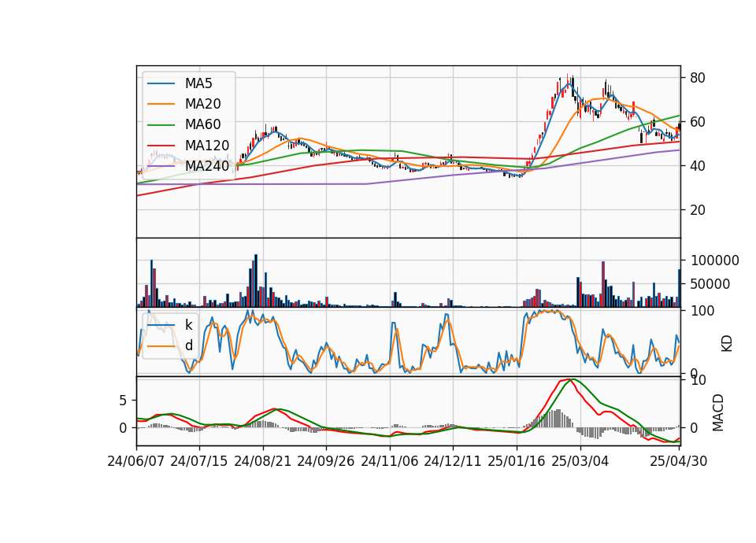Click the 24/08/21 date axis label

[x=263, y=461]
